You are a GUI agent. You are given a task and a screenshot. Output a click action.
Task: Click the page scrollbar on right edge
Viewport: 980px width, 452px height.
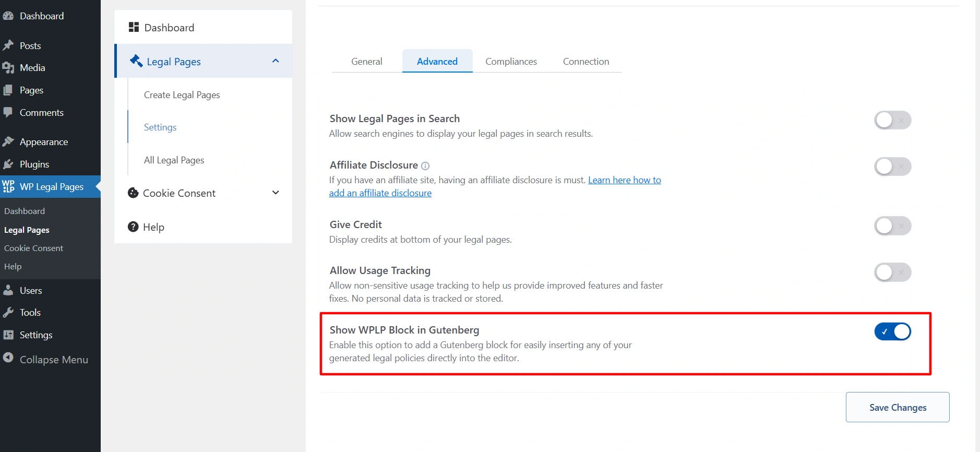pos(977,226)
